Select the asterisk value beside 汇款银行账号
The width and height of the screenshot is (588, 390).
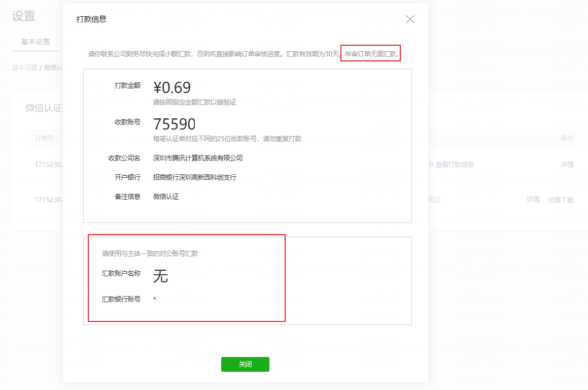[x=155, y=299]
